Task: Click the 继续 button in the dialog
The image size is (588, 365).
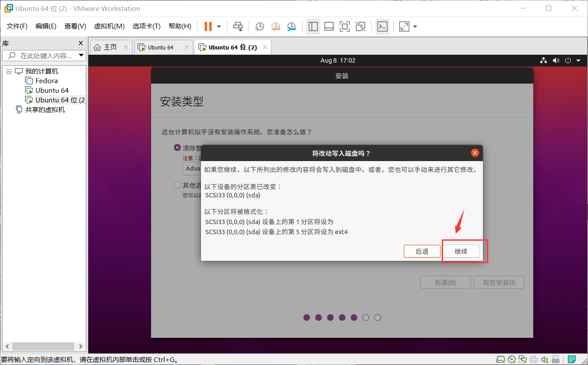Action: click(x=461, y=251)
